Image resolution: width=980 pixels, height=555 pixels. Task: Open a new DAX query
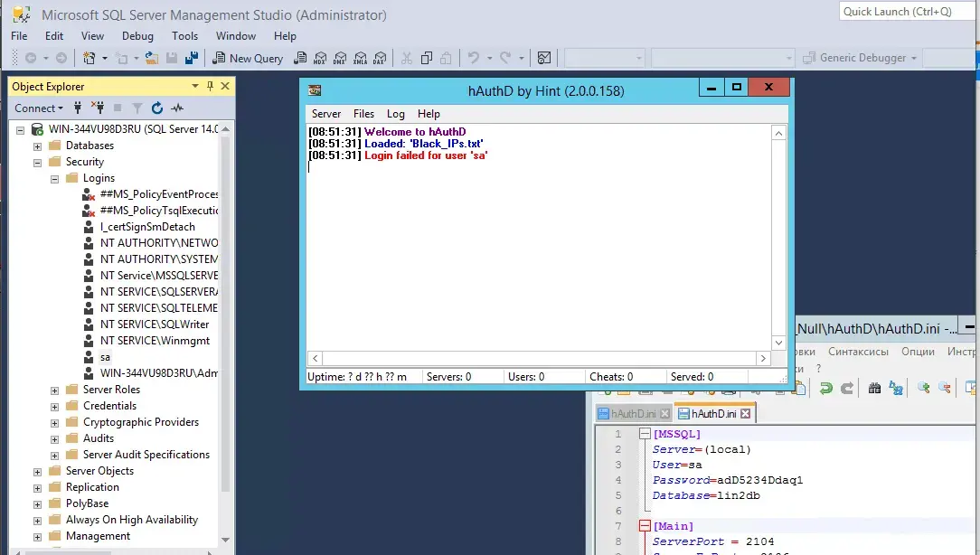coord(380,58)
